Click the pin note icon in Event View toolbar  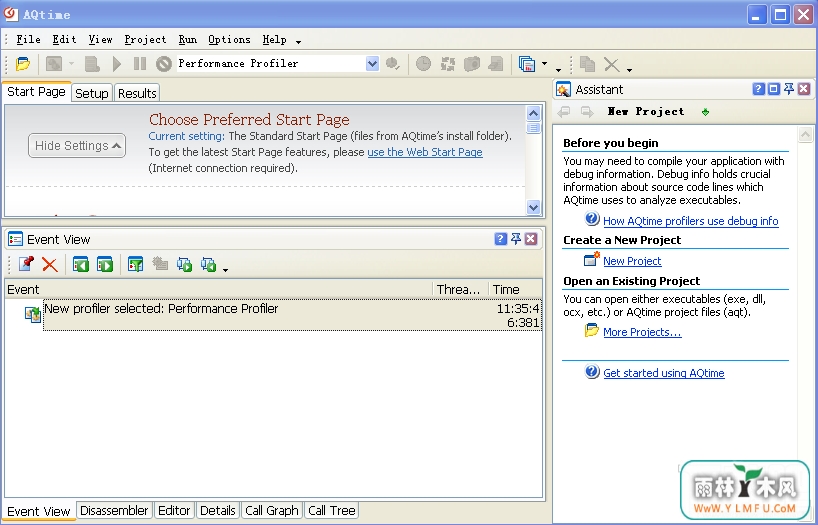tap(26, 264)
